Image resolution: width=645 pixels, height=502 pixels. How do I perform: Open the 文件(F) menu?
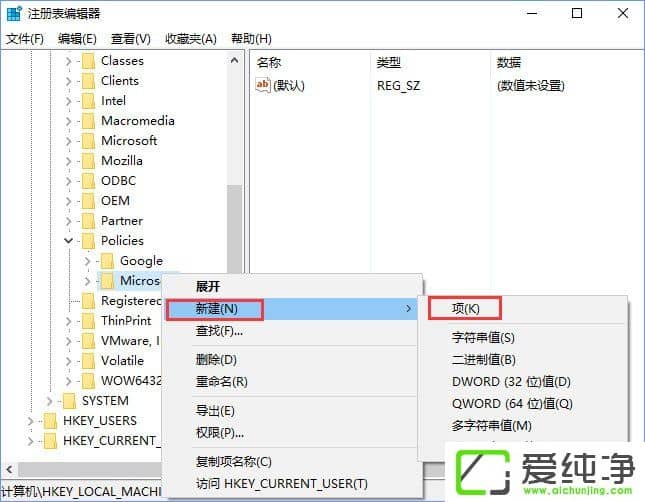point(25,39)
